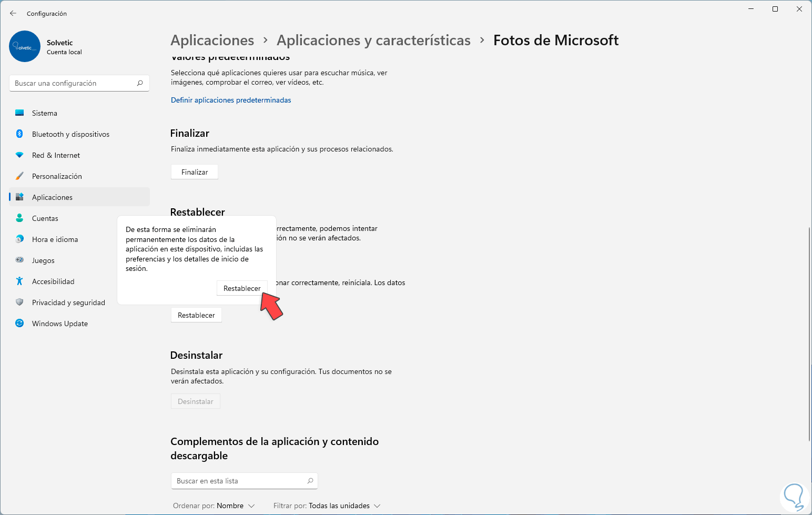812x515 pixels.
Task: Expand Filtrar por Todas las unidades dropdown
Action: point(327,506)
